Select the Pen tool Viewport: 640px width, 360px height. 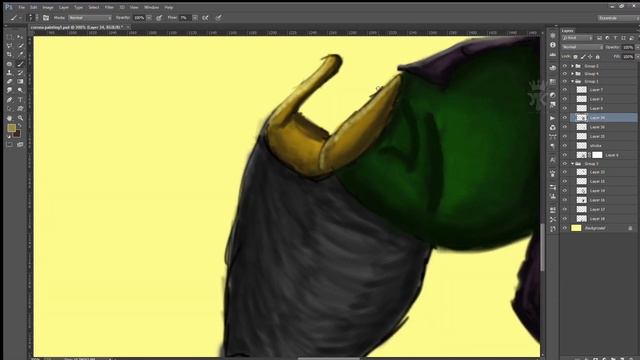pyautogui.click(x=9, y=100)
